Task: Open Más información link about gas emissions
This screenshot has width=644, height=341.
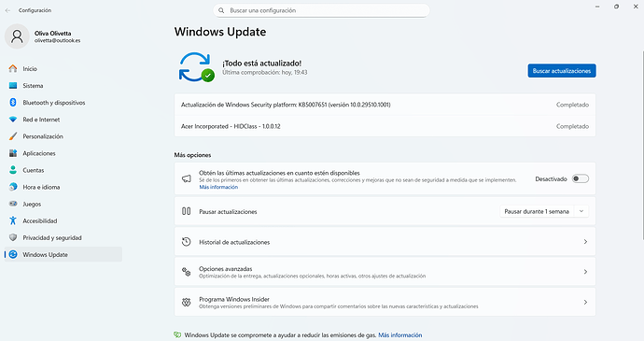Action: [x=400, y=334]
